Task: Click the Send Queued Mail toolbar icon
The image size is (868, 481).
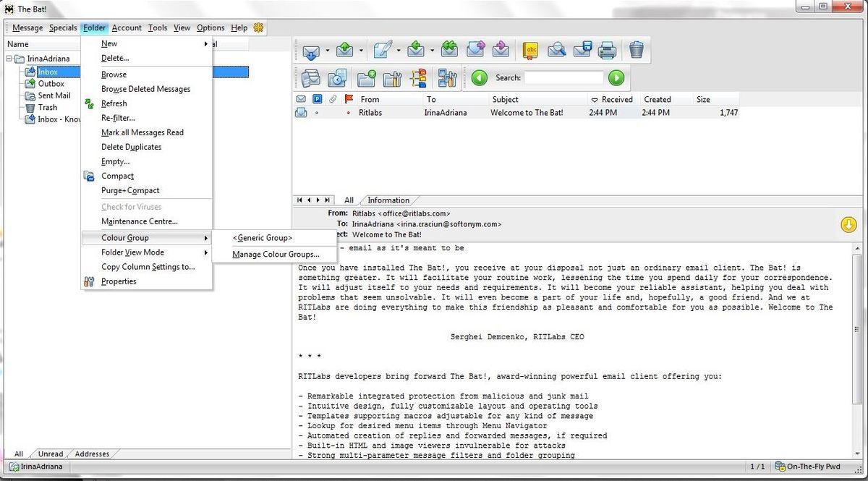Action: tap(345, 50)
